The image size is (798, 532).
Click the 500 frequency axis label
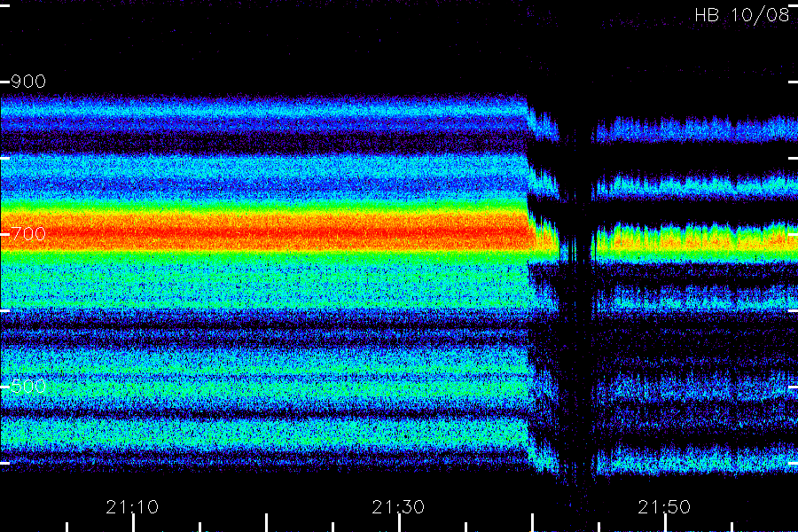point(28,387)
